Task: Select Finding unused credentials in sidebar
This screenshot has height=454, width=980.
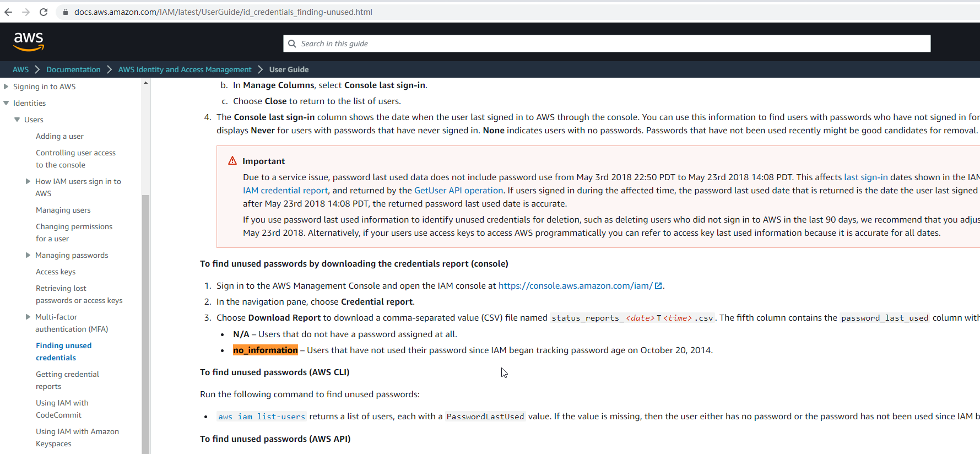Action: pyautogui.click(x=63, y=352)
